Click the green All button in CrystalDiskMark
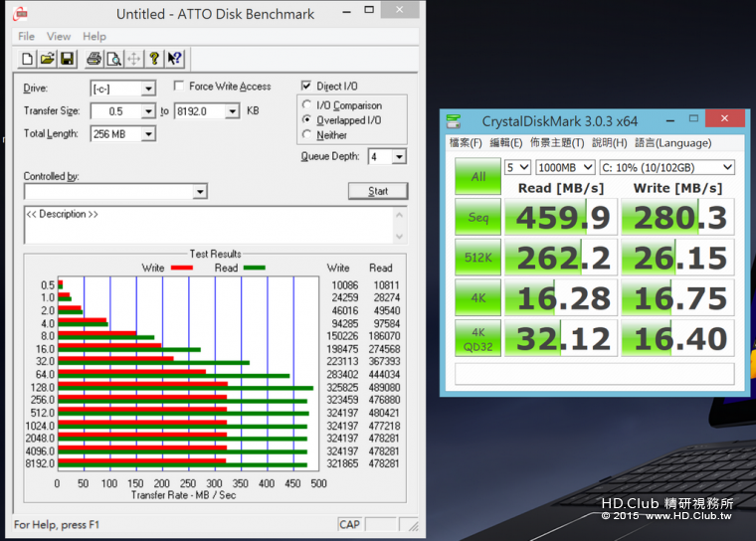Viewport: 756px width, 541px height. pos(477,176)
